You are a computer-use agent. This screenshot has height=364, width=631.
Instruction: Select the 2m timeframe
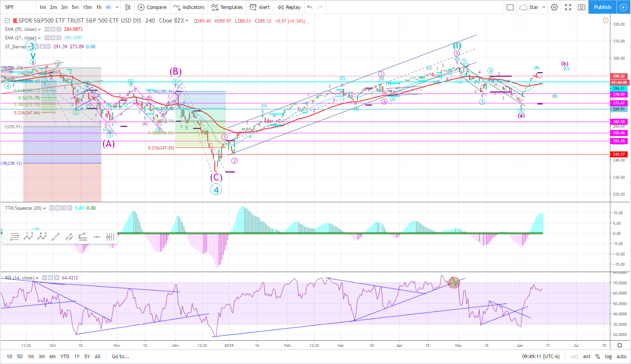(53, 7)
